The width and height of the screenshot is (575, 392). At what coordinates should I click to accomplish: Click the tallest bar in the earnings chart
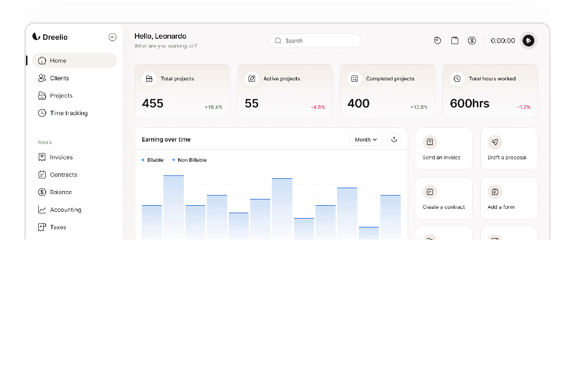click(x=174, y=207)
